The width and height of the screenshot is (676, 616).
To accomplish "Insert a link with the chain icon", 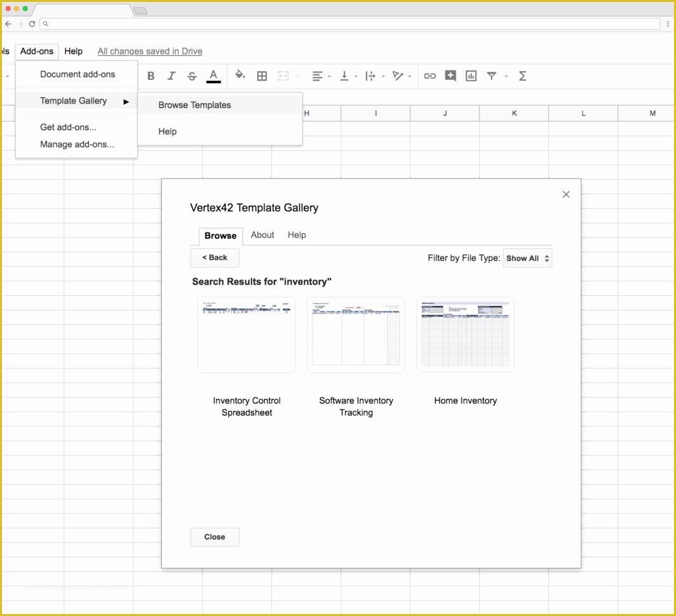I will 429,76.
